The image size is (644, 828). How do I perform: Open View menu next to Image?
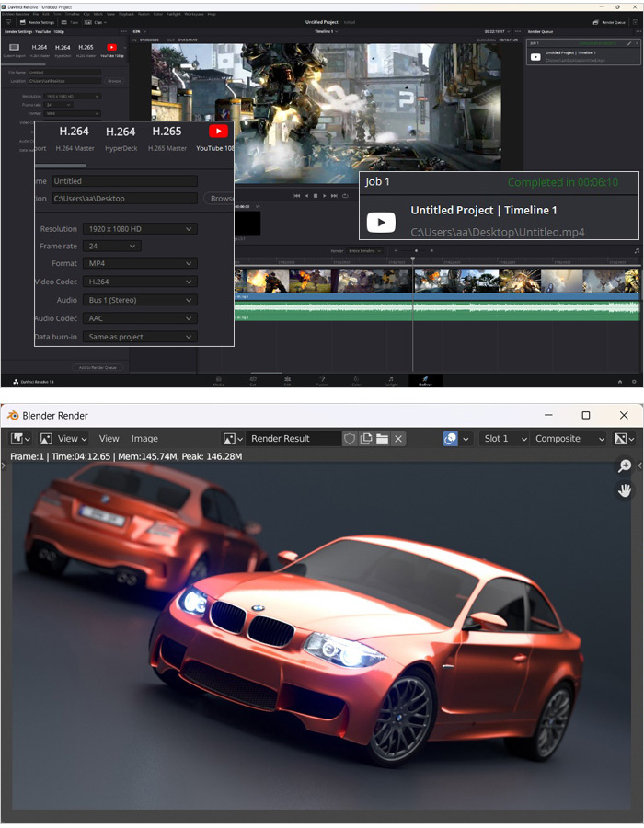tap(109, 438)
